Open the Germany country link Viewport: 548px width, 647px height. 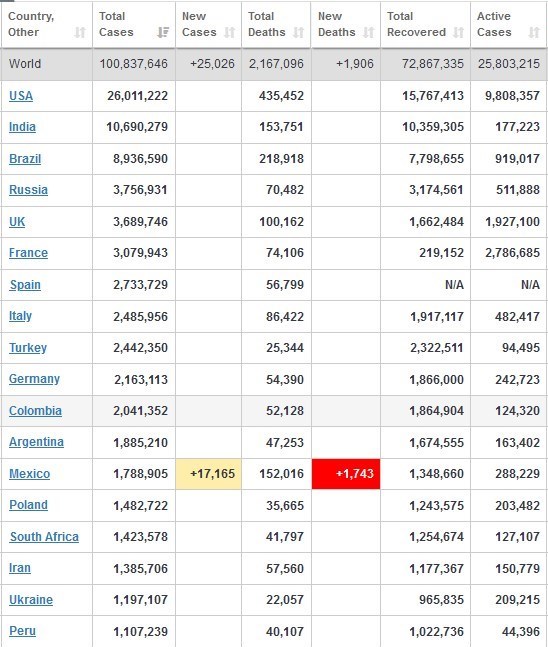point(34,379)
